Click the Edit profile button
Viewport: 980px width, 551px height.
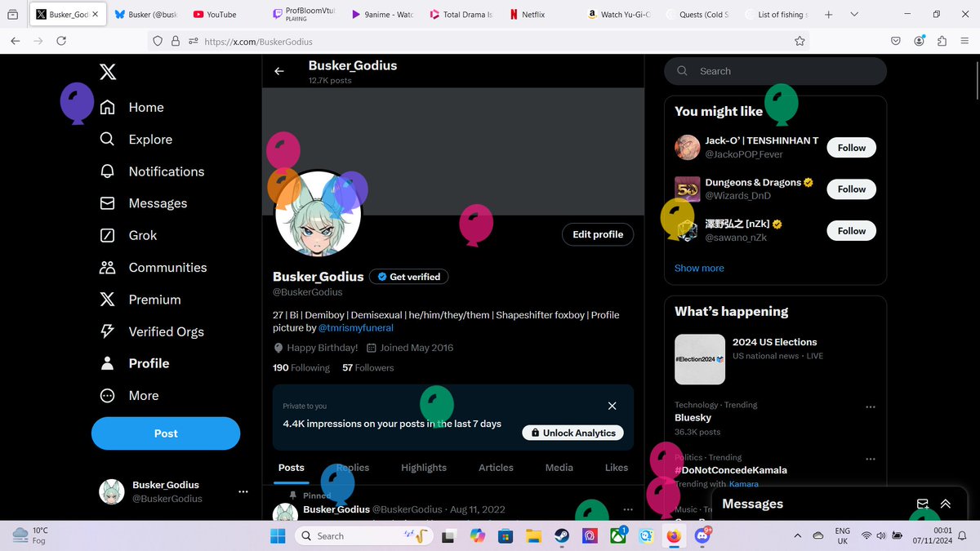click(598, 234)
